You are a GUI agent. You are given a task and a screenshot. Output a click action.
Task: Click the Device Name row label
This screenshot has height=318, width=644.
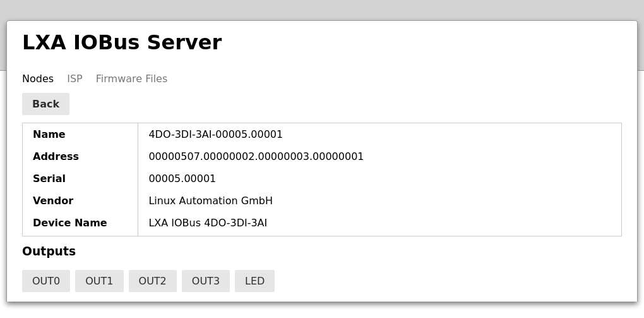pos(70,223)
